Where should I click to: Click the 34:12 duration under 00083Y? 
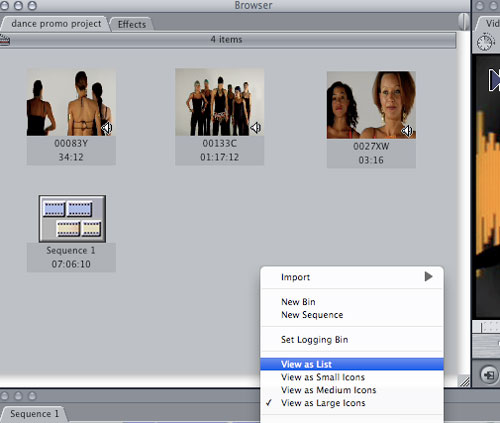coord(71,157)
